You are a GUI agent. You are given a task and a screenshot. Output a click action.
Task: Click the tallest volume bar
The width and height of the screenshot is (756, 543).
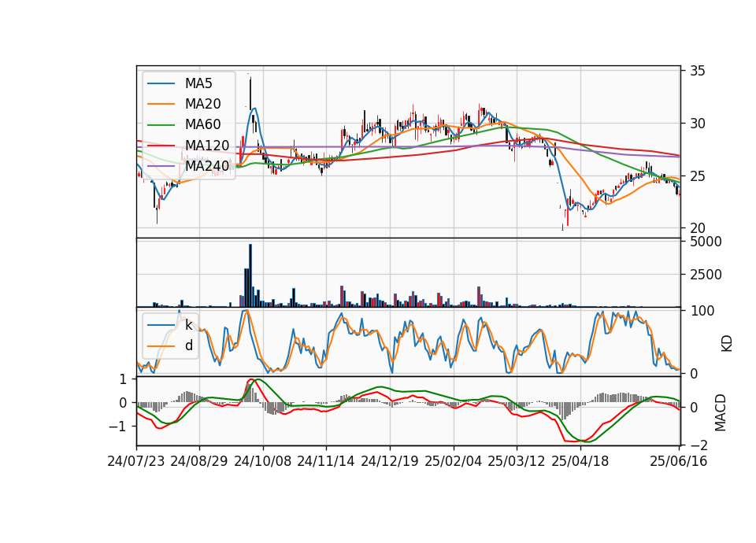250,275
